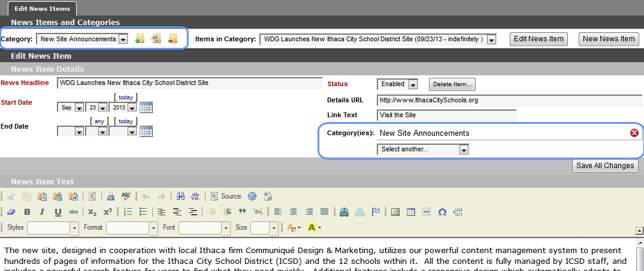Viewport: 644px width, 271px height.
Task: Click the Paste from Word icon
Action: (x=73, y=196)
